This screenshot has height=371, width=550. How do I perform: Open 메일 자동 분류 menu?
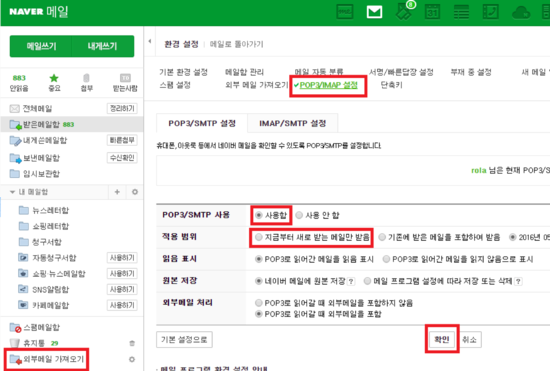coord(319,72)
